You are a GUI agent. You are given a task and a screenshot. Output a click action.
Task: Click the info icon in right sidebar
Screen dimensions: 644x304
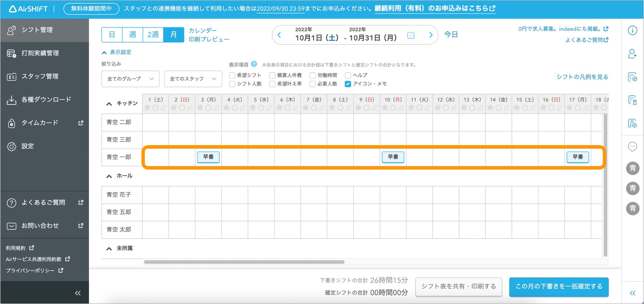click(x=632, y=31)
